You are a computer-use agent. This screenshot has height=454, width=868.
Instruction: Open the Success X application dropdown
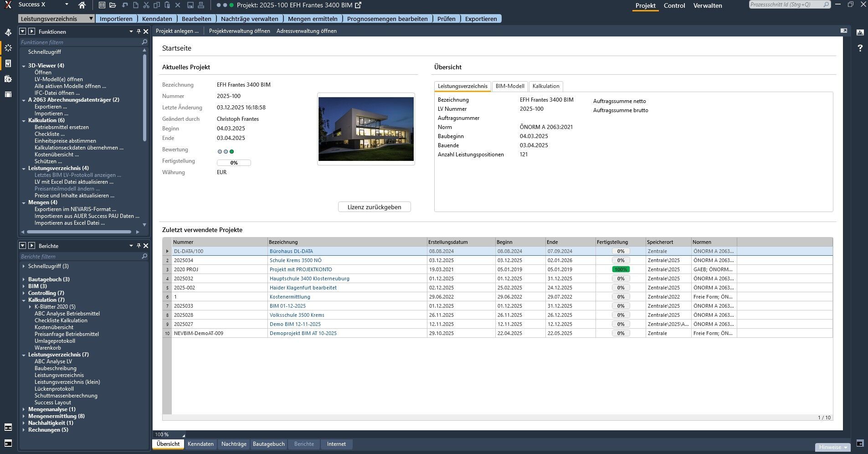tap(67, 5)
